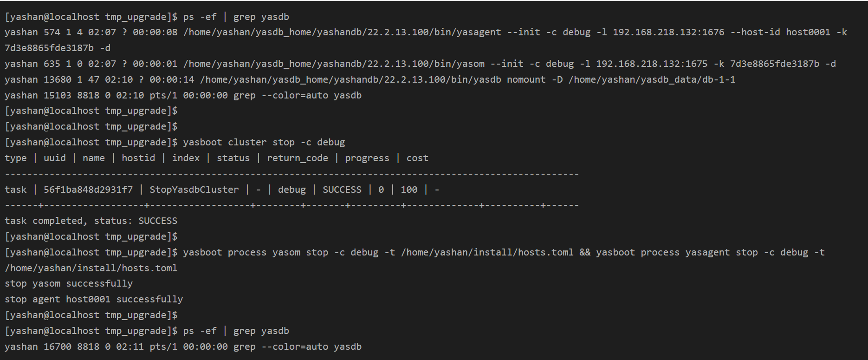The height and width of the screenshot is (360, 868).
Task: Click the 'stop yasom successfully' output
Action: [x=69, y=284]
